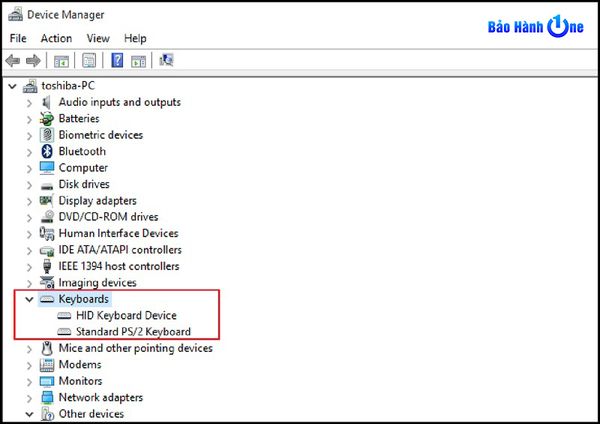Image resolution: width=600 pixels, height=424 pixels.
Task: Click Scan for hardware changes icon
Action: point(166,61)
